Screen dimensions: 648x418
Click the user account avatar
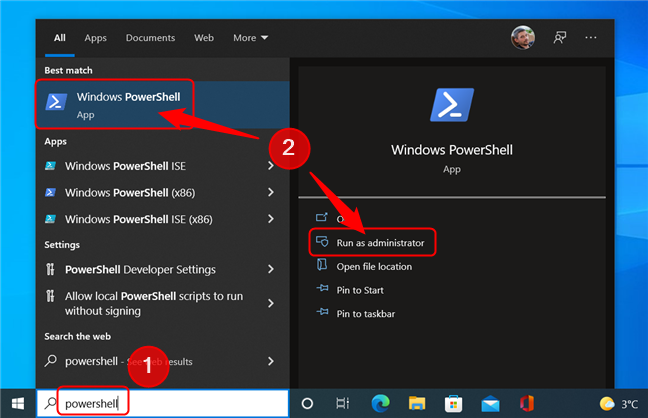pyautogui.click(x=522, y=38)
